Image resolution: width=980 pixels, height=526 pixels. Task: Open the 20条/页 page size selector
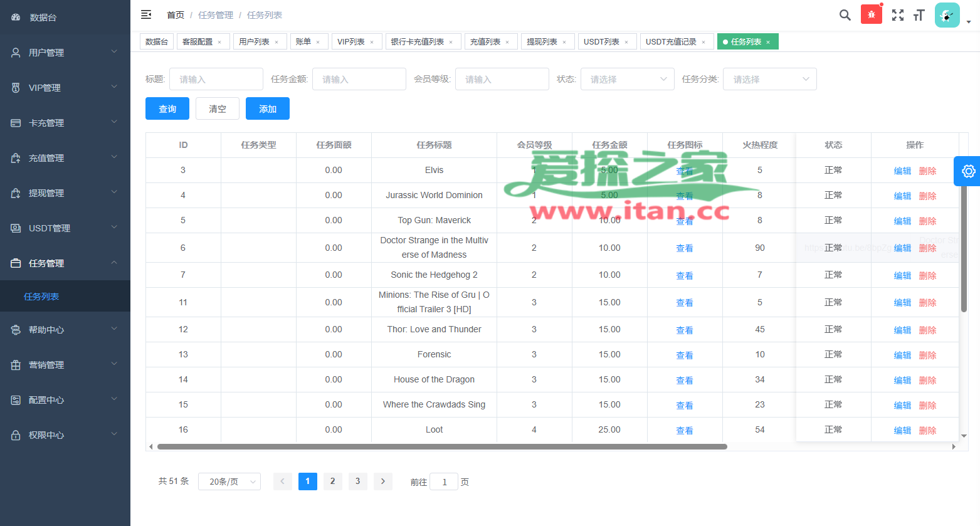229,481
